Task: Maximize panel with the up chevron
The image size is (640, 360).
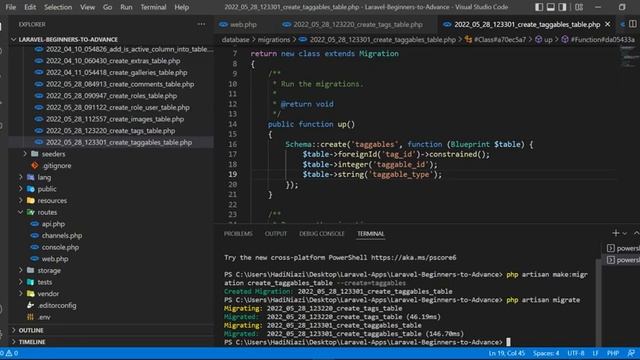Action: 636,233
